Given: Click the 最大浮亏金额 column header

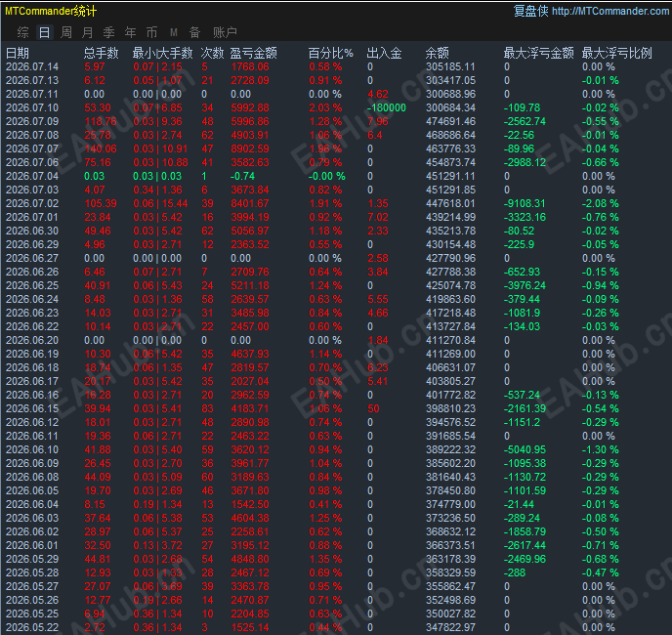Looking at the screenshot, I should tap(539, 53).
